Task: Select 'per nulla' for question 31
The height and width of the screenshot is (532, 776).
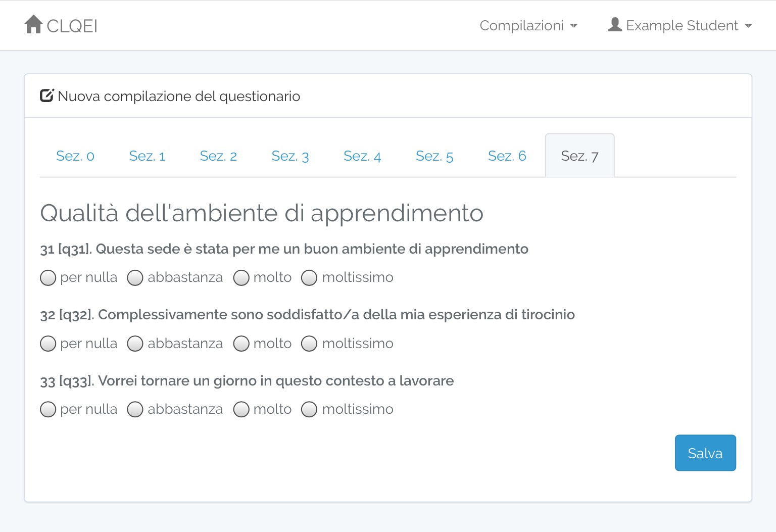Action: click(x=48, y=277)
